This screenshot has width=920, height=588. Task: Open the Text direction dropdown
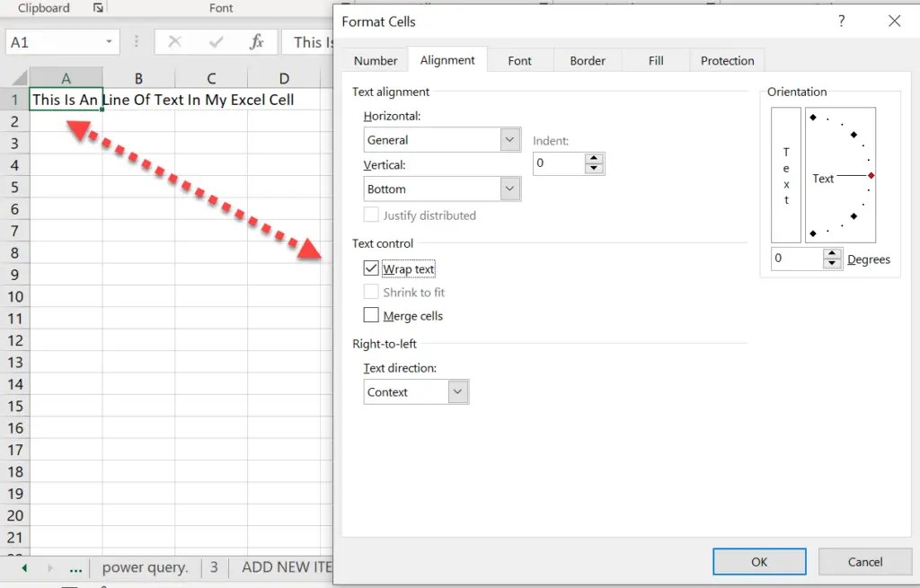[457, 391]
